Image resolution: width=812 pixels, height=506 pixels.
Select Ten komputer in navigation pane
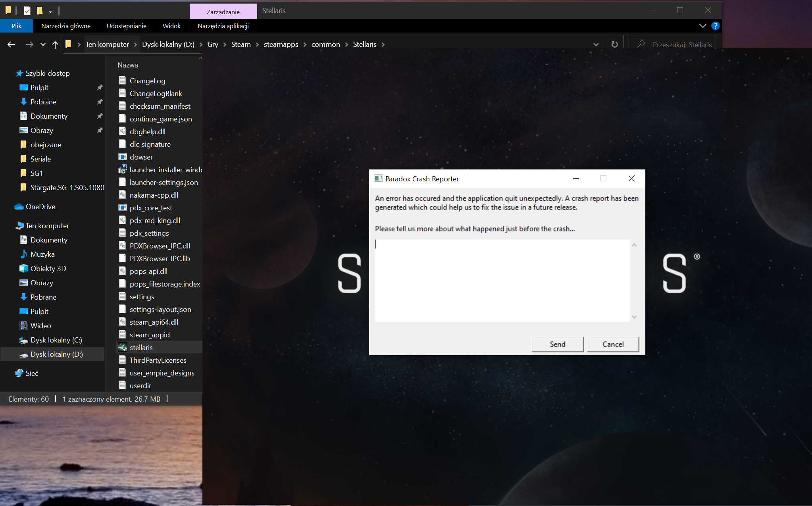[x=47, y=225]
